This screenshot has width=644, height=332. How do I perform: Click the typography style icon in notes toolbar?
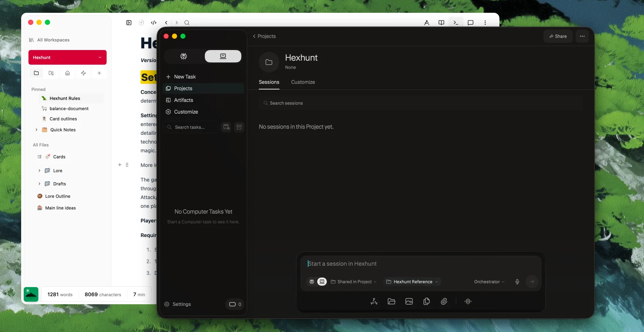click(x=427, y=23)
